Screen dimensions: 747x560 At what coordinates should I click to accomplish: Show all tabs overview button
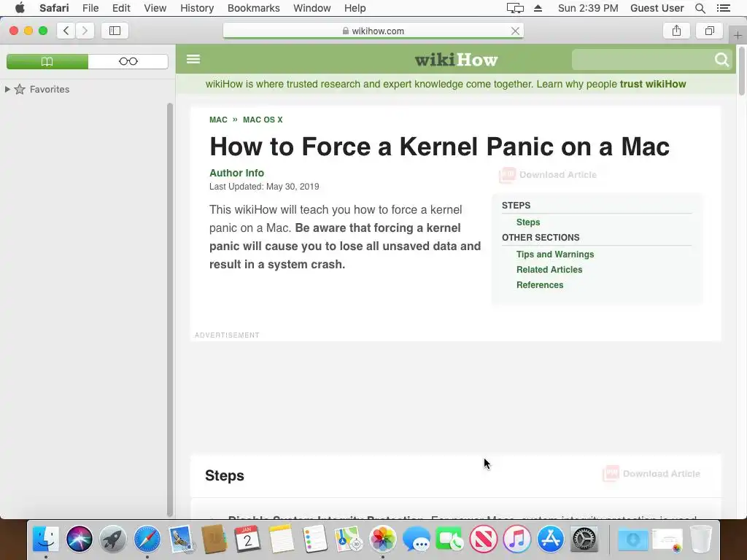pos(709,31)
